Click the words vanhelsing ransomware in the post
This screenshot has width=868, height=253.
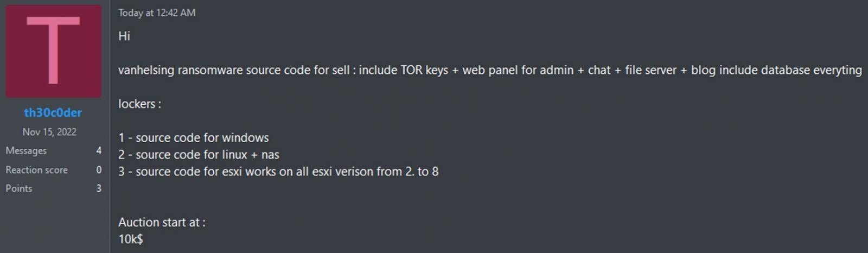[180, 71]
